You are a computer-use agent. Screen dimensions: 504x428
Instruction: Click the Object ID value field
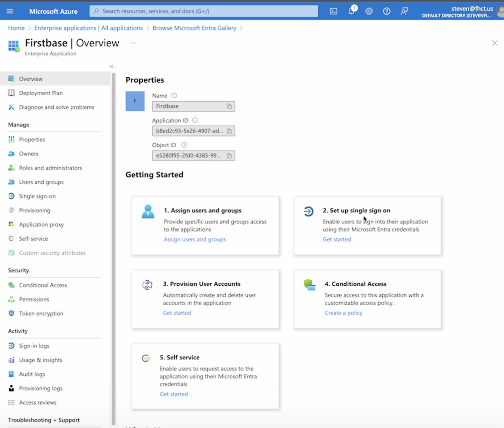click(x=193, y=155)
